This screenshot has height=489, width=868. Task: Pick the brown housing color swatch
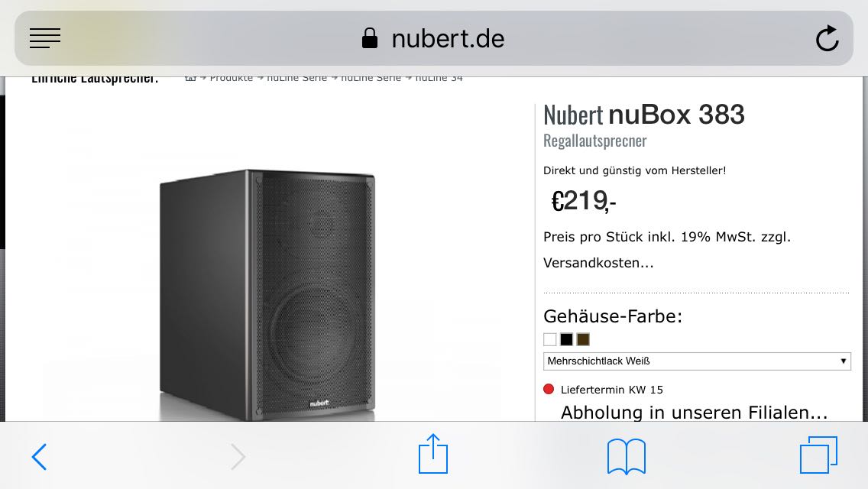pyautogui.click(x=583, y=339)
